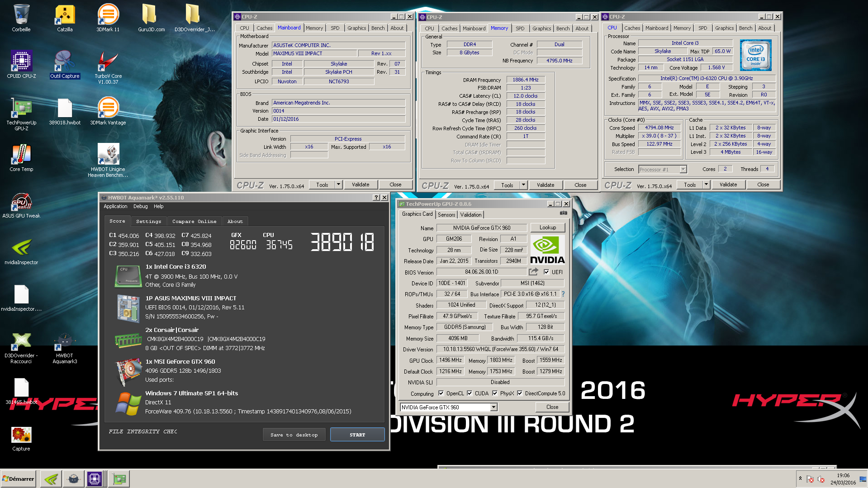Click the Bus Interface question mark icon
868x488 pixels.
[563, 294]
